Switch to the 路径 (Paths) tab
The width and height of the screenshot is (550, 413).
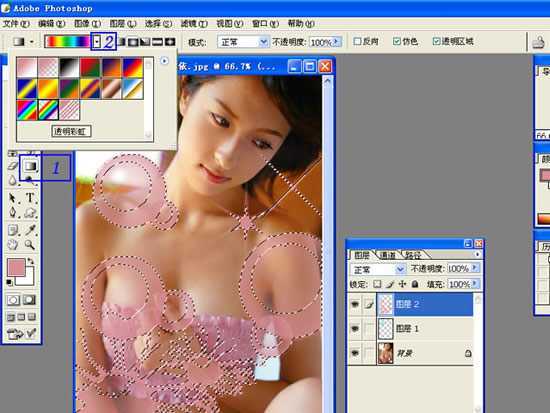(x=413, y=255)
